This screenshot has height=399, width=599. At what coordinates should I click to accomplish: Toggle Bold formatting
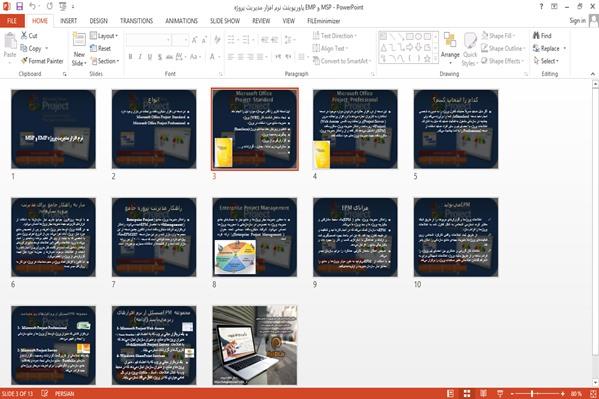130,57
